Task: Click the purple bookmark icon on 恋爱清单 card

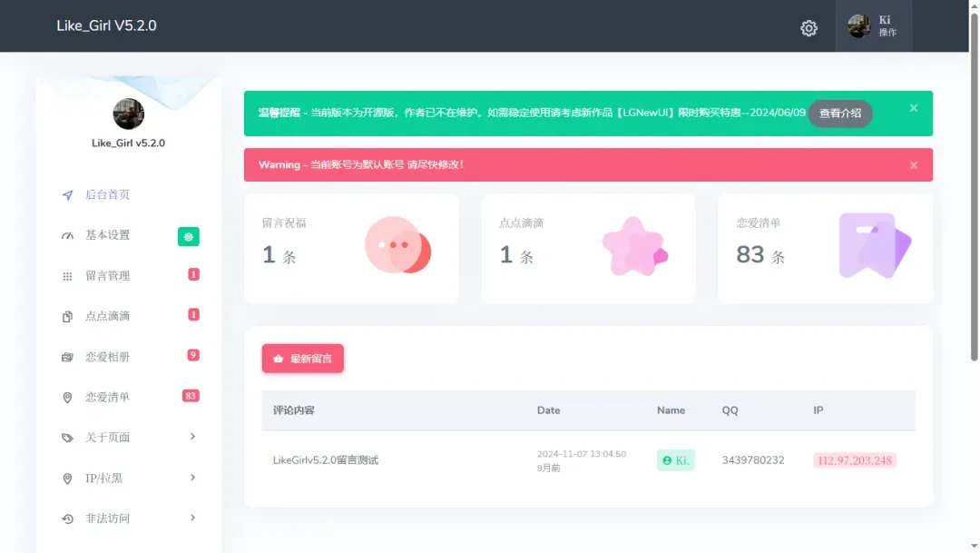Action: click(x=875, y=245)
